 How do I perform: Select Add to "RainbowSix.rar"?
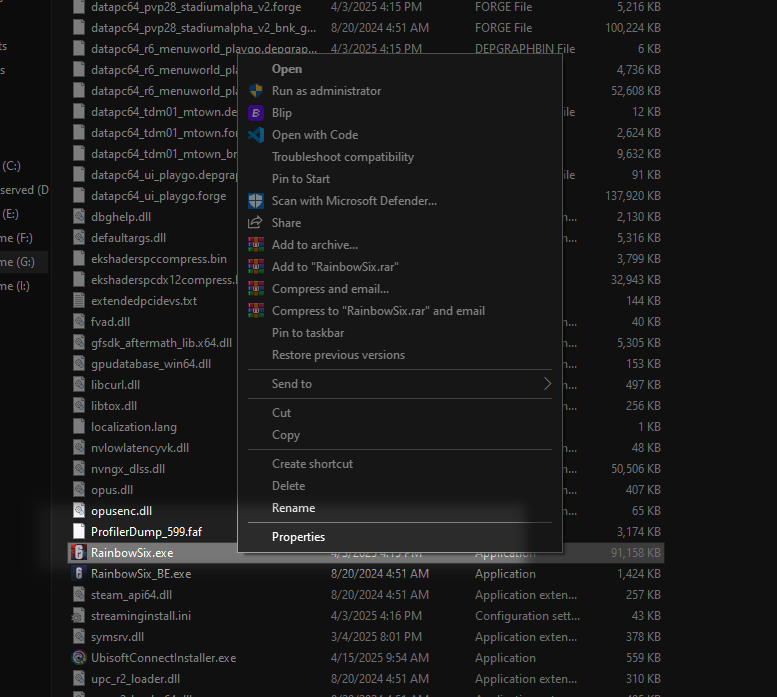399,267
